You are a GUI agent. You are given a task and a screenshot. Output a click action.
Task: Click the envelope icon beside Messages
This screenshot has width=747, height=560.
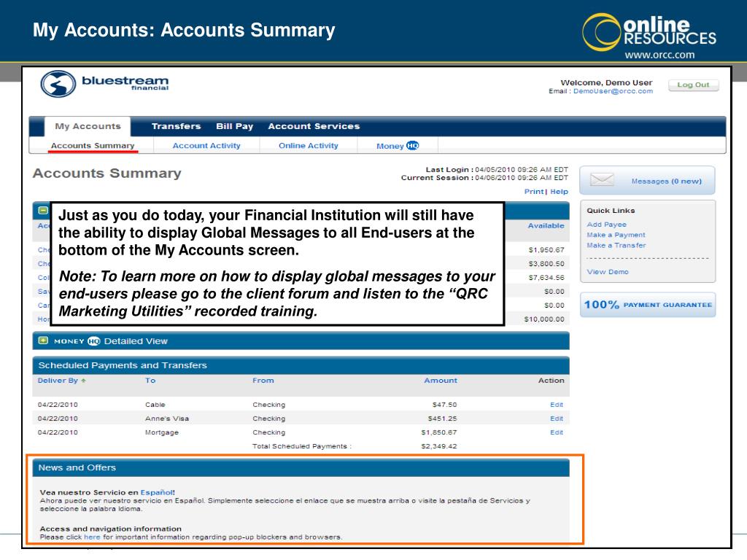click(602, 180)
